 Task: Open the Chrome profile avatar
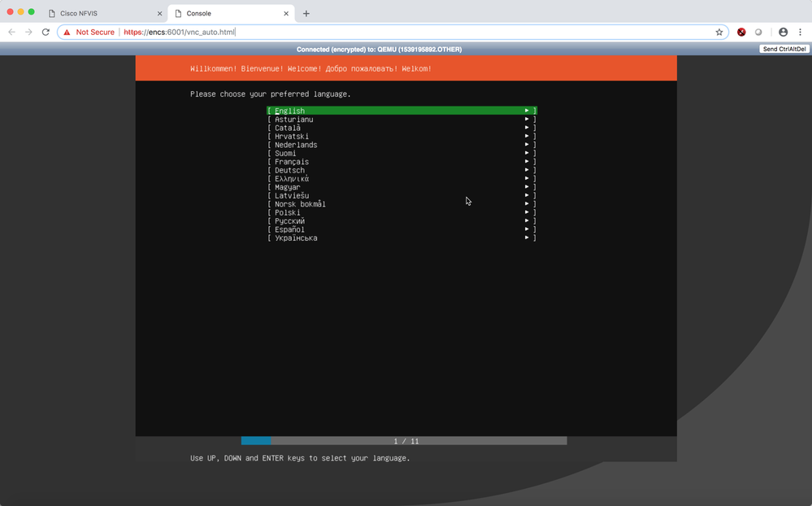coord(783,33)
